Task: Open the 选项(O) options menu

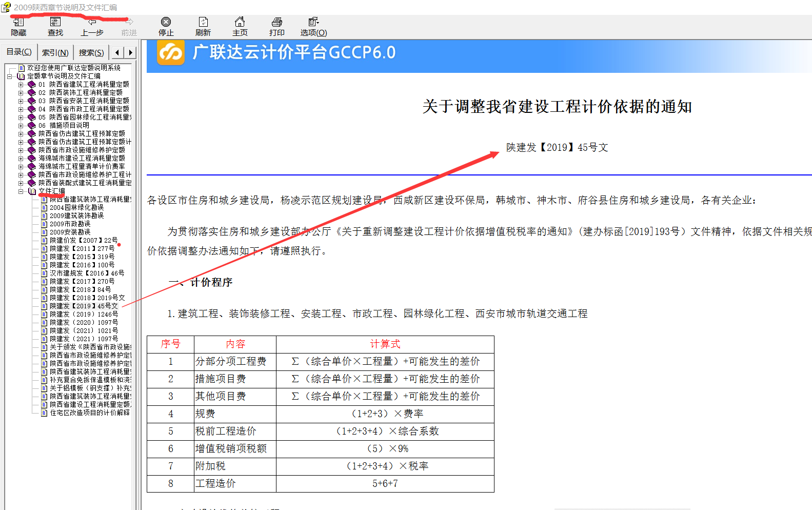Action: pos(313,27)
